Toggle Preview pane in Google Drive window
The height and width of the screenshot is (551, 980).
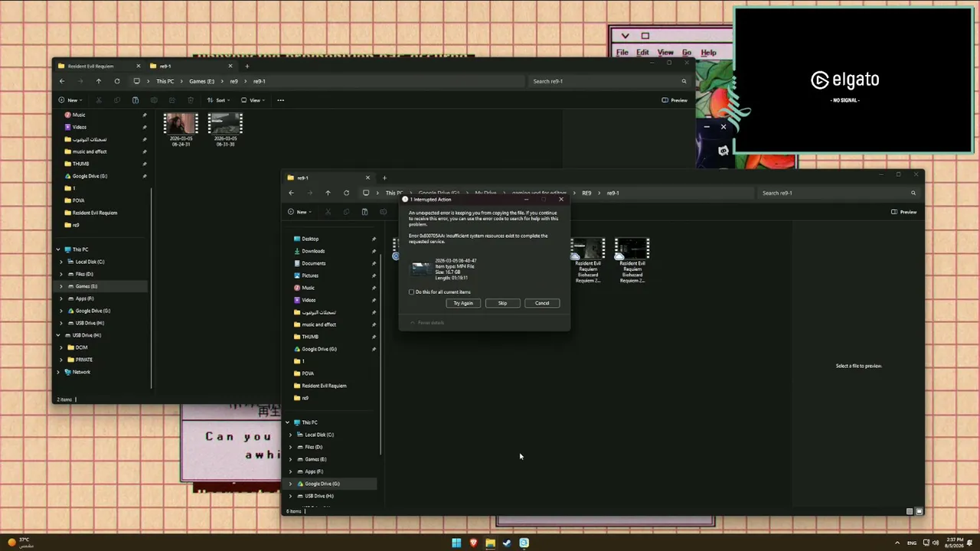[x=904, y=212]
